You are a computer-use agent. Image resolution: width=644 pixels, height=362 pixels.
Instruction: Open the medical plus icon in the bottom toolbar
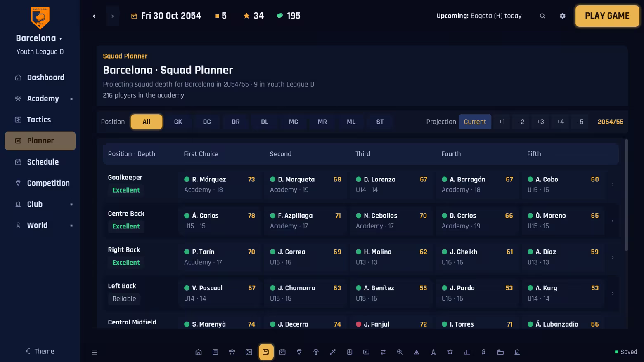click(x=349, y=352)
